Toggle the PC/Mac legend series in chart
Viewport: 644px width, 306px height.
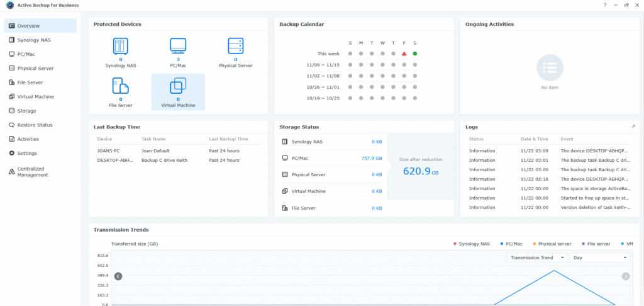pyautogui.click(x=511, y=244)
